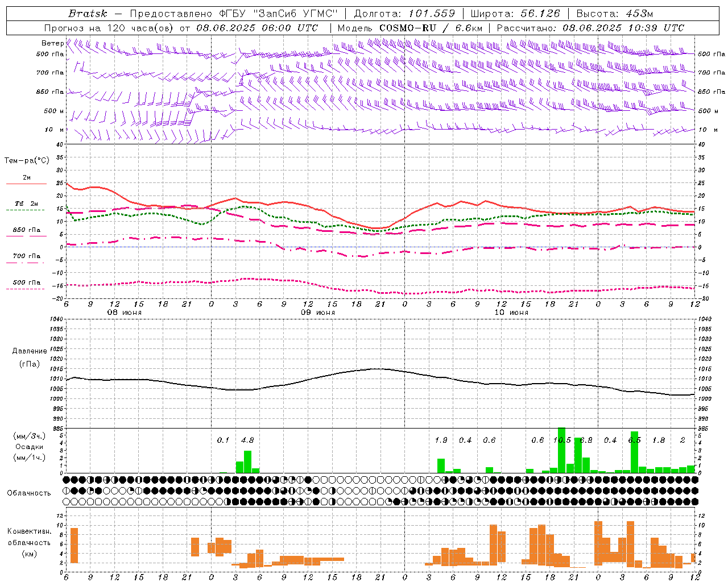Click the Td 2м legend label
This screenshot has width=728, height=582.
click(x=27, y=203)
